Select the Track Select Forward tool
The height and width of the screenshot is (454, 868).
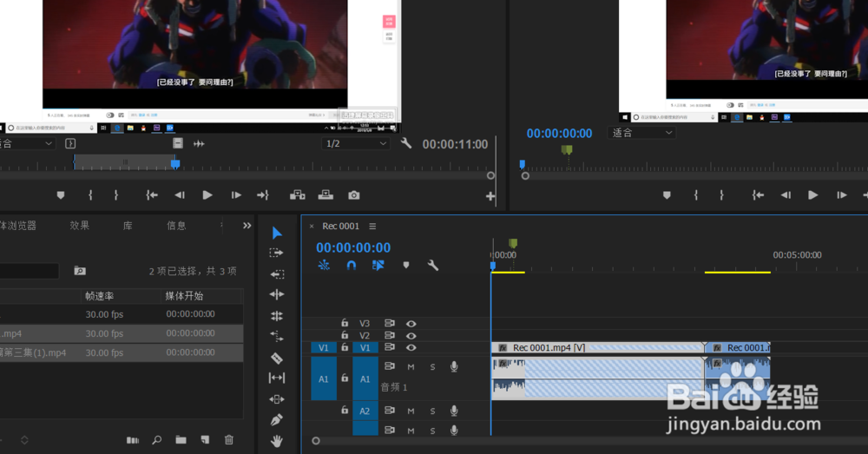[276, 253]
